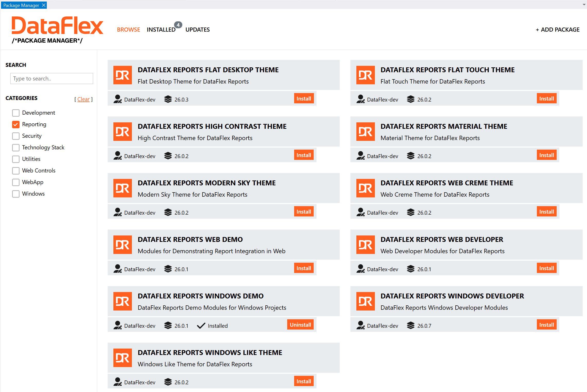Image resolution: width=587 pixels, height=392 pixels.
Task: Install the Modern Sky Theme package
Action: click(x=304, y=212)
